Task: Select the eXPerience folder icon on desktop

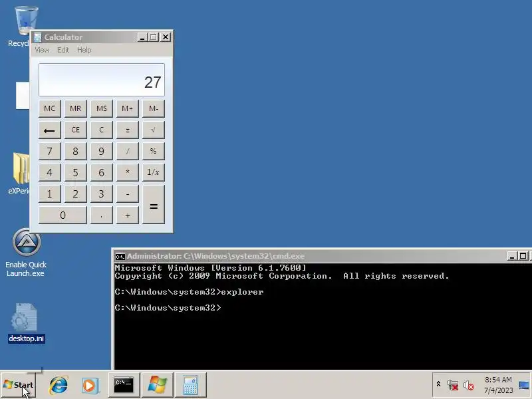Action: tap(20, 173)
